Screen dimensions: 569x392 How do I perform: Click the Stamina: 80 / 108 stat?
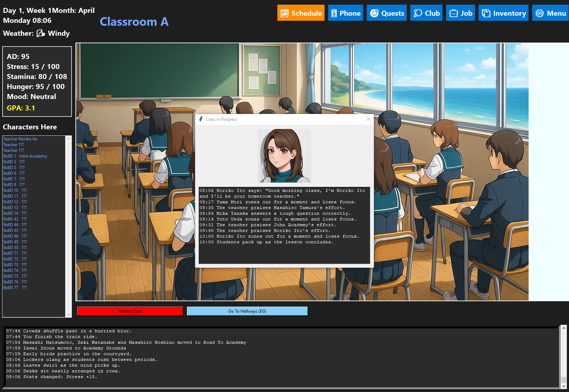(x=37, y=76)
